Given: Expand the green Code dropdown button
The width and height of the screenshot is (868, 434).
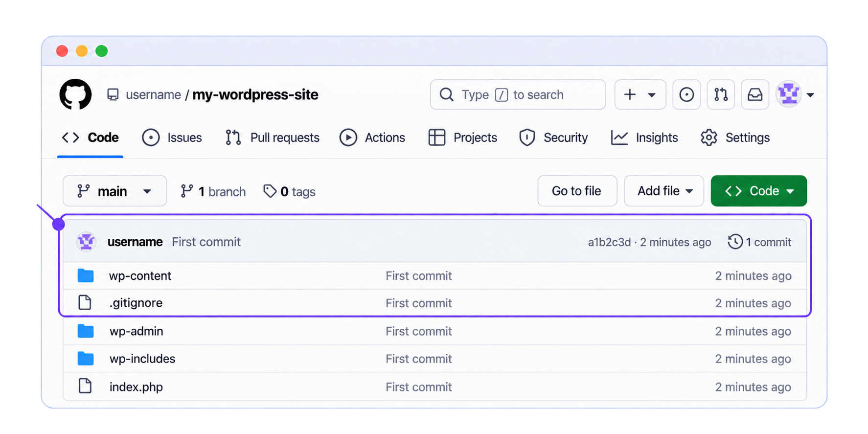Looking at the screenshot, I should [x=759, y=191].
